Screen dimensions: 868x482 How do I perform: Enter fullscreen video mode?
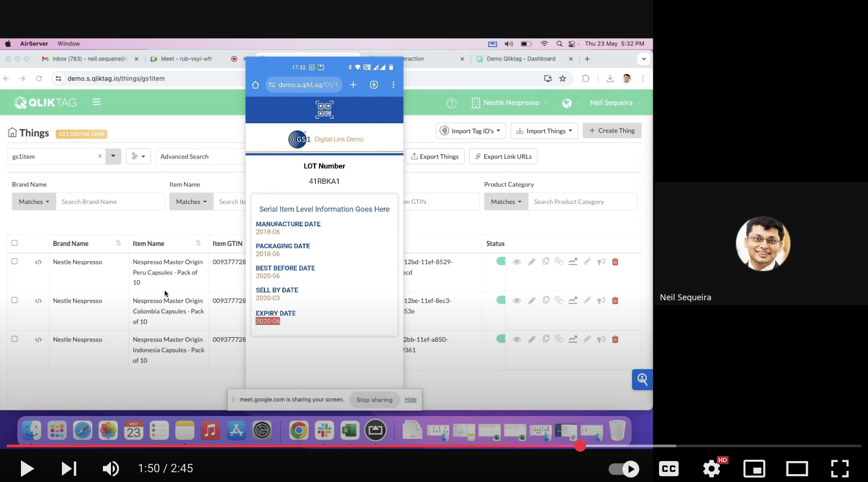(x=839, y=469)
